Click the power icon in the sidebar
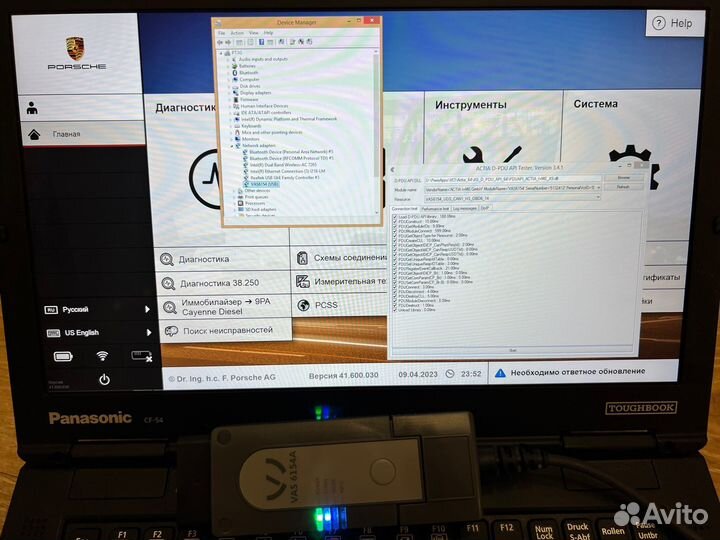The height and width of the screenshot is (540, 720). coord(104,379)
